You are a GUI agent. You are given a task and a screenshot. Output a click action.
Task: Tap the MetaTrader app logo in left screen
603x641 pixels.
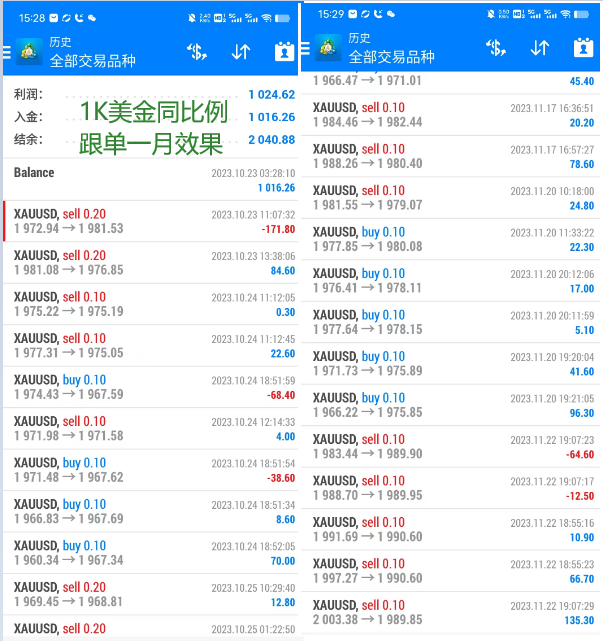pyautogui.click(x=29, y=52)
